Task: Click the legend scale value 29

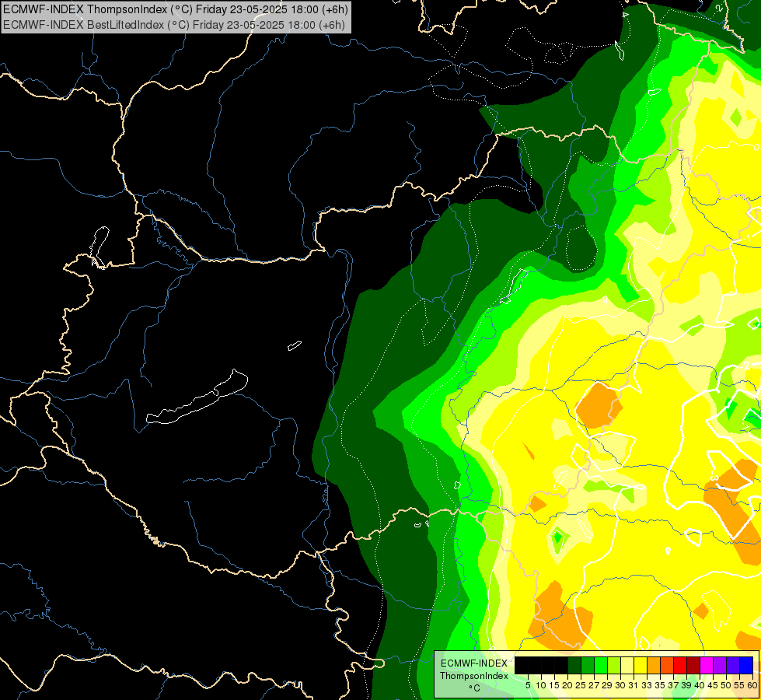Action: pos(608,685)
